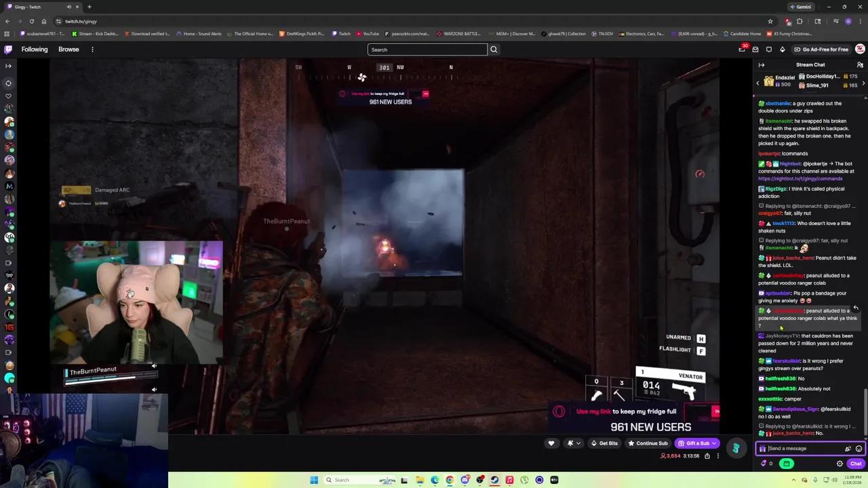
Task: Open the stream more options dots
Action: click(x=718, y=456)
